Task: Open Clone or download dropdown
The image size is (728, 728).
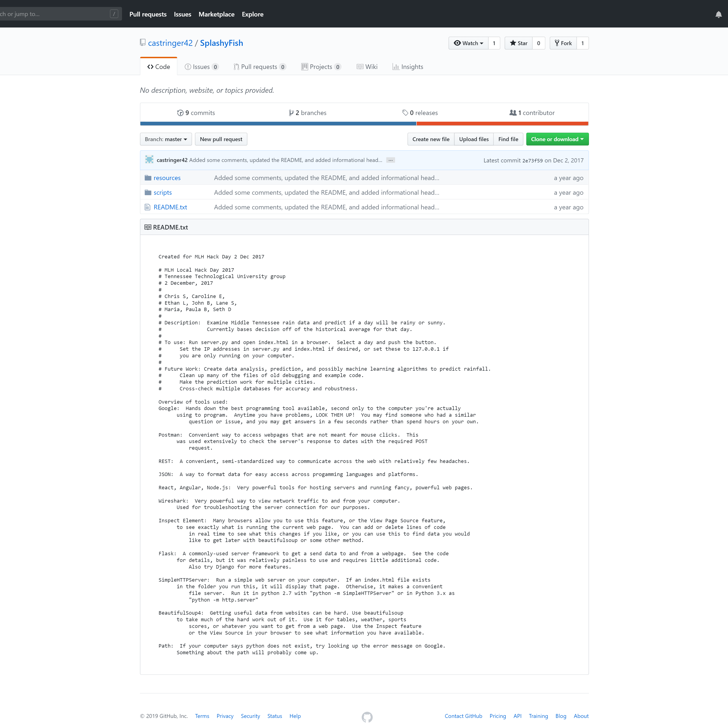Action: (557, 139)
